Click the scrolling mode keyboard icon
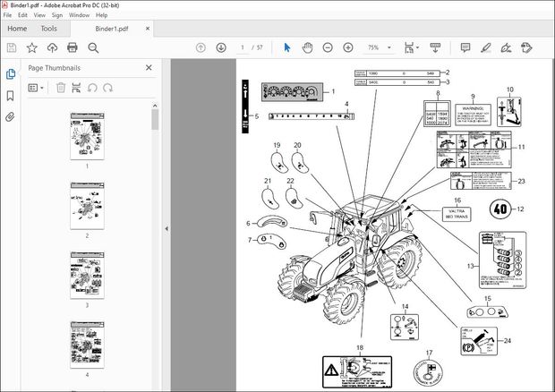The width and height of the screenshot is (555, 392). (435, 47)
